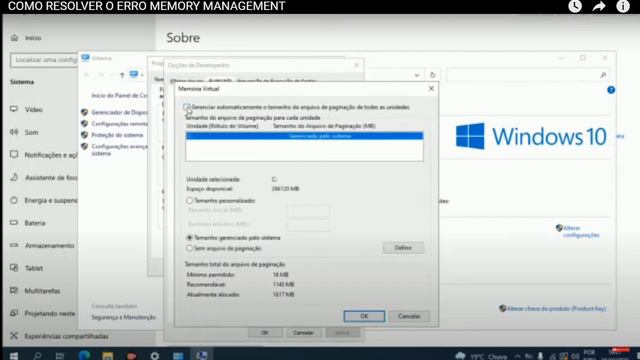Image resolution: width=640 pixels, height=360 pixels.
Task: Click the Tamanho inicial (MB) field
Action: click(x=308, y=211)
